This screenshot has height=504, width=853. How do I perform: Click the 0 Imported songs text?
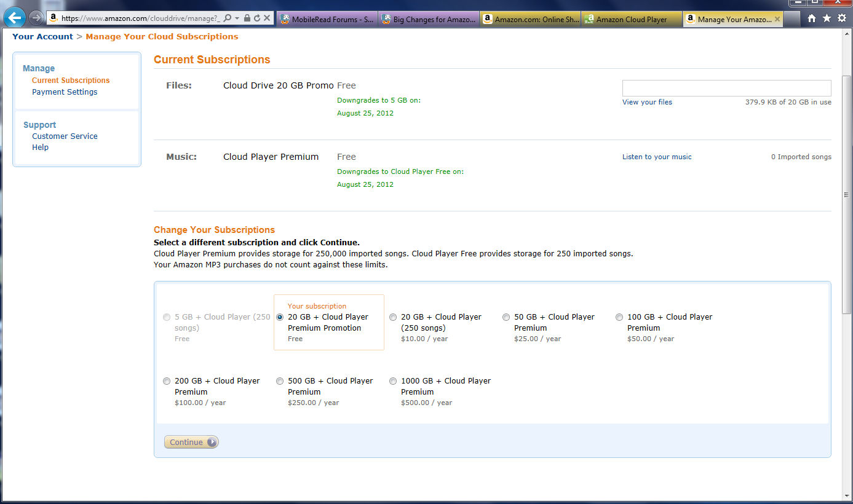[801, 157]
